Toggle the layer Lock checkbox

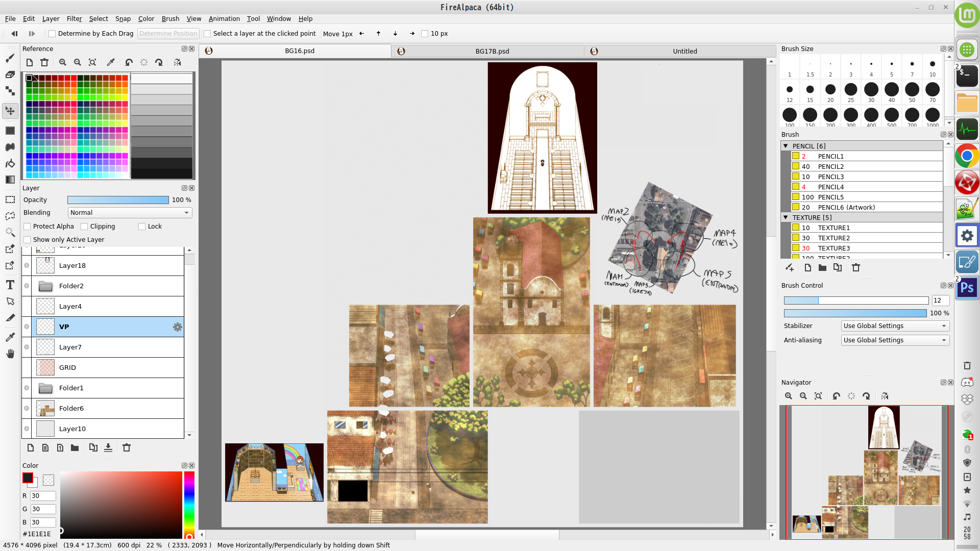coord(142,227)
